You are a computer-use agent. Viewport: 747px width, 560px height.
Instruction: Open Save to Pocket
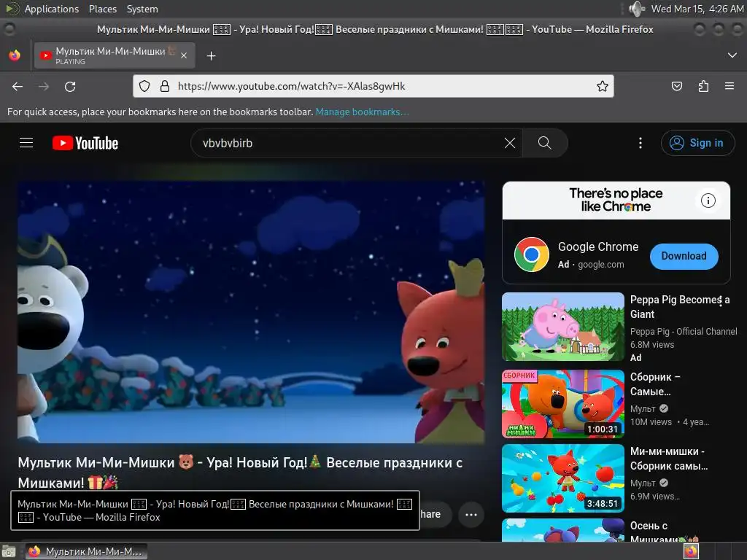click(x=676, y=86)
